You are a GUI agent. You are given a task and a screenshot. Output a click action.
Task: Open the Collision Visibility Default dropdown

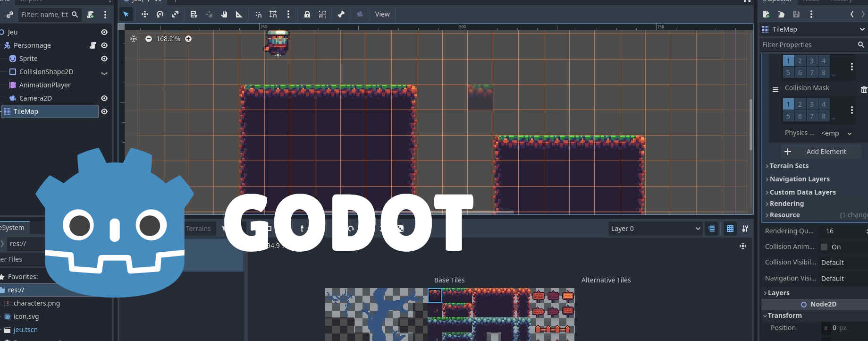tap(843, 263)
